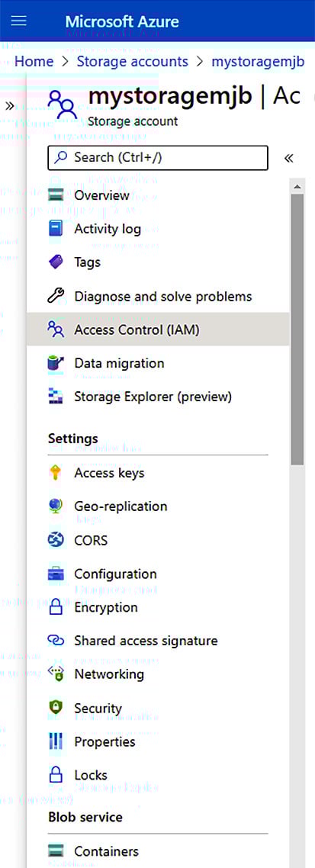The height and width of the screenshot is (868, 315).
Task: Click the Geo-replication globe icon
Action: [x=56, y=506]
